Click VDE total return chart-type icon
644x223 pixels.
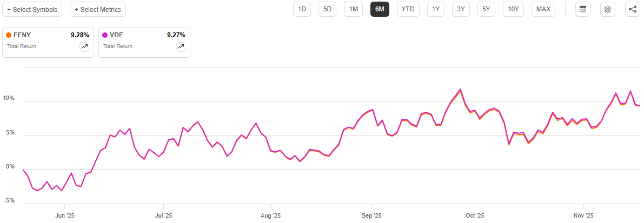pyautogui.click(x=181, y=47)
